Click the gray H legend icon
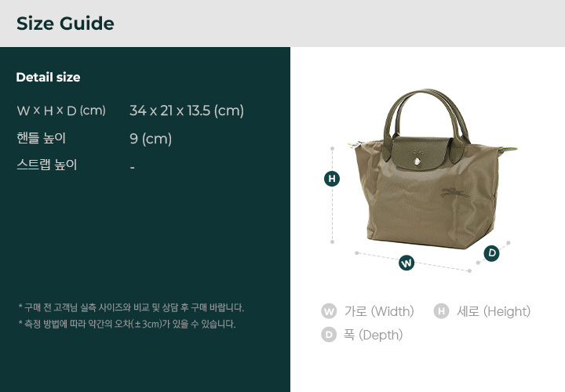 441,311
